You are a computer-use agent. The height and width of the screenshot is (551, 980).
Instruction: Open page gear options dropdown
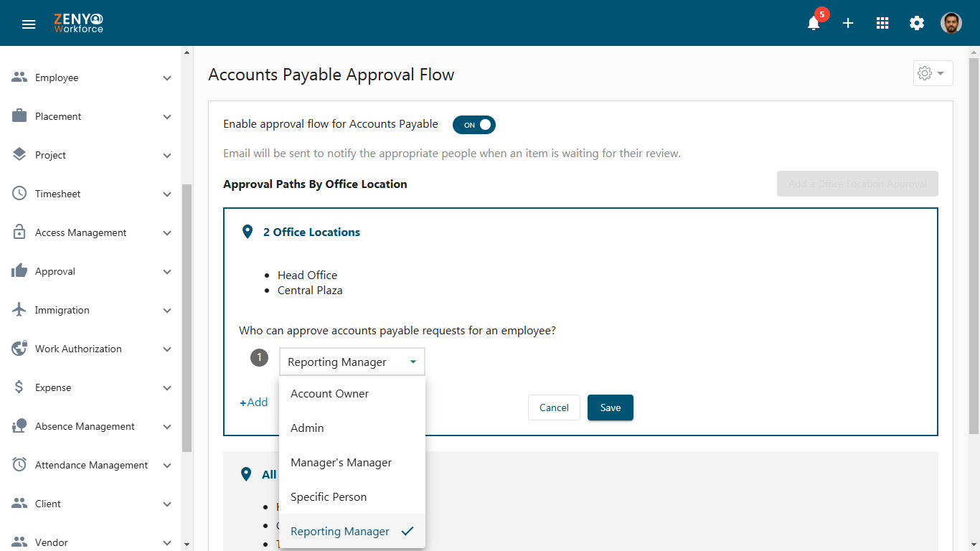(x=933, y=73)
